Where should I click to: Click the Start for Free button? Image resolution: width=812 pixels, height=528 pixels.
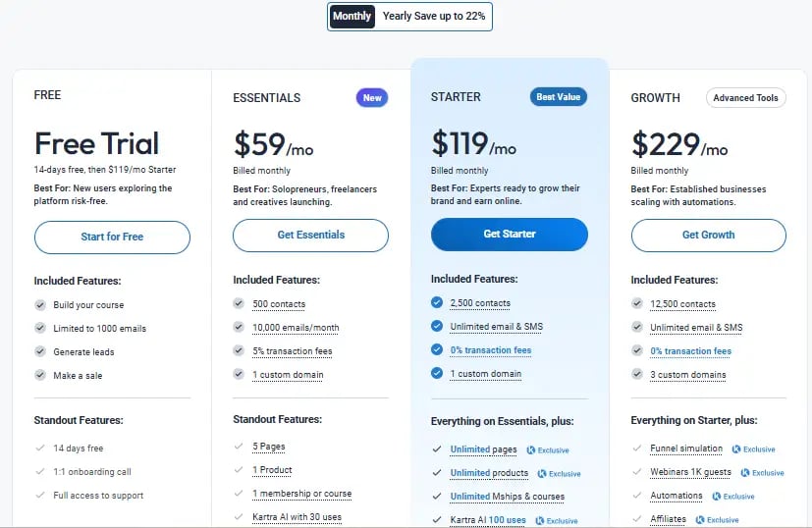pyautogui.click(x=112, y=238)
